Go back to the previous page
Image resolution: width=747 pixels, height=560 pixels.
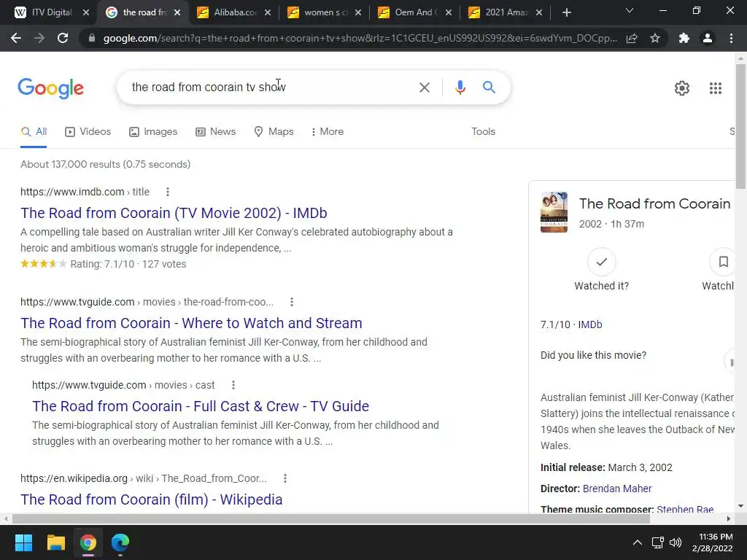click(x=16, y=38)
